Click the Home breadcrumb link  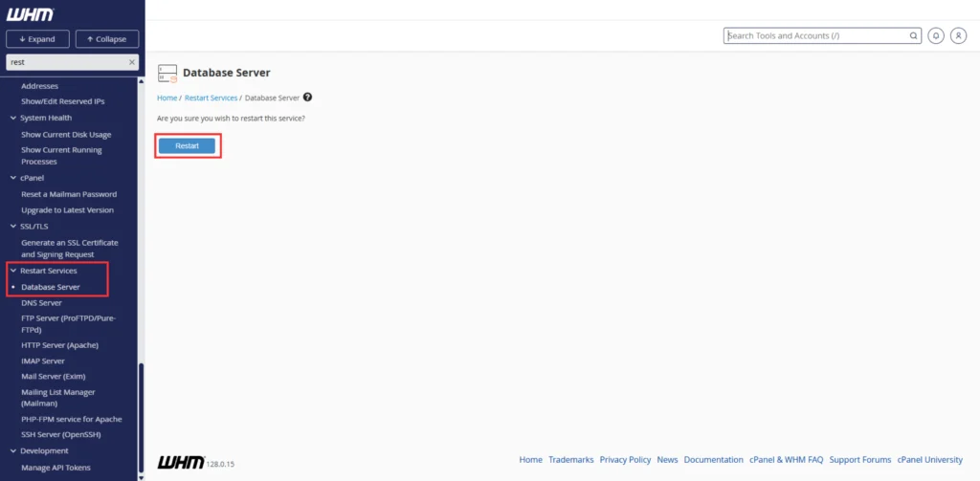[x=167, y=98]
